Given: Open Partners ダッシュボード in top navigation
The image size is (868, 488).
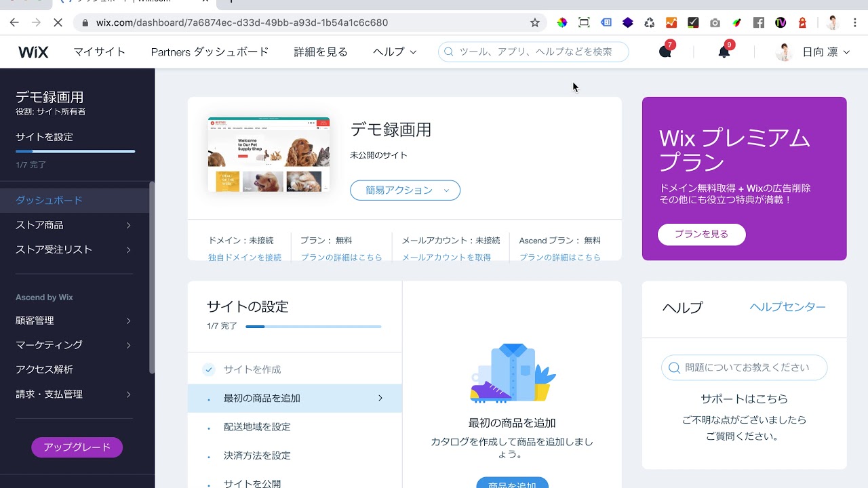Looking at the screenshot, I should point(210,52).
